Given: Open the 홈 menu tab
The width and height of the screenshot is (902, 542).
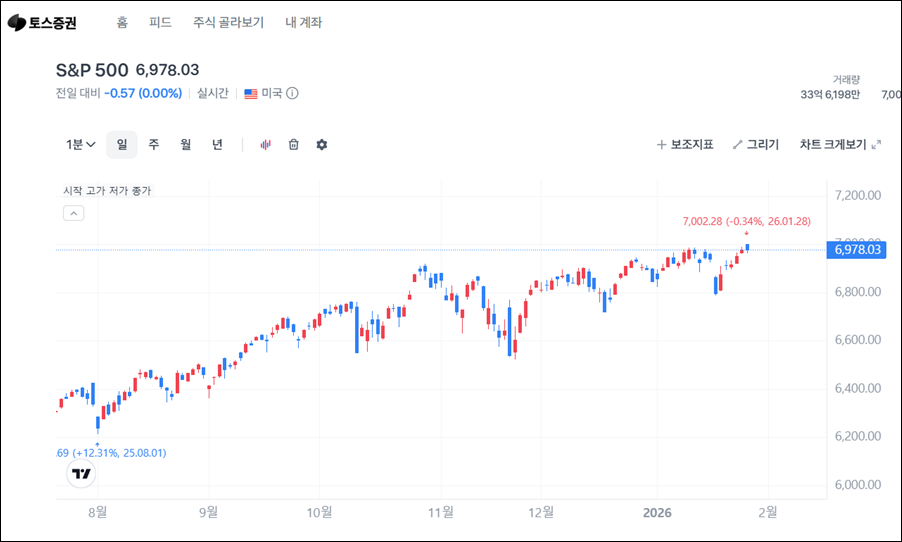Looking at the screenshot, I should pyautogui.click(x=122, y=22).
